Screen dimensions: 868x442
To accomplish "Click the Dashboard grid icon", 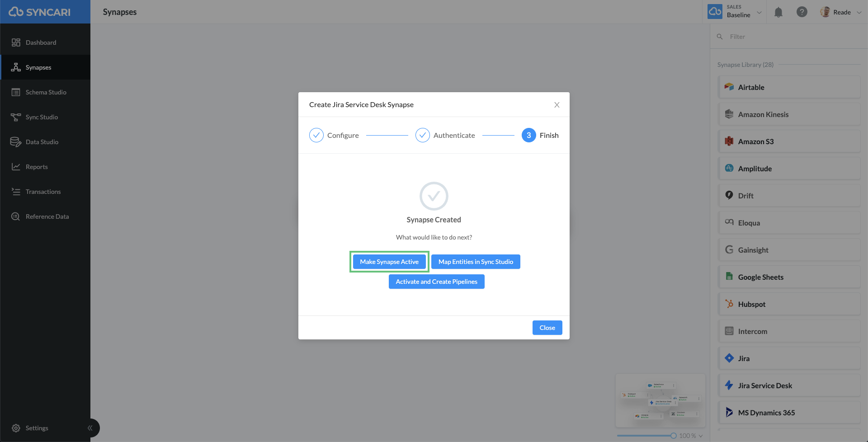I will pos(16,42).
